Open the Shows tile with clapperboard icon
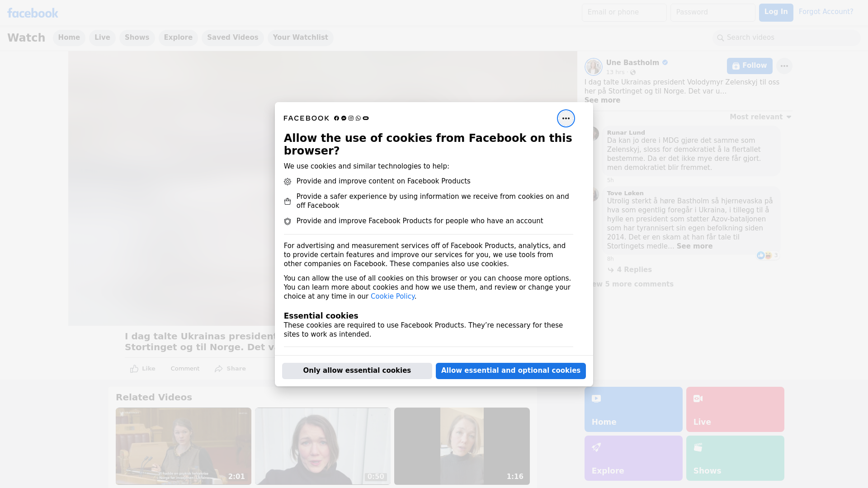The width and height of the screenshot is (868, 488). [735, 458]
